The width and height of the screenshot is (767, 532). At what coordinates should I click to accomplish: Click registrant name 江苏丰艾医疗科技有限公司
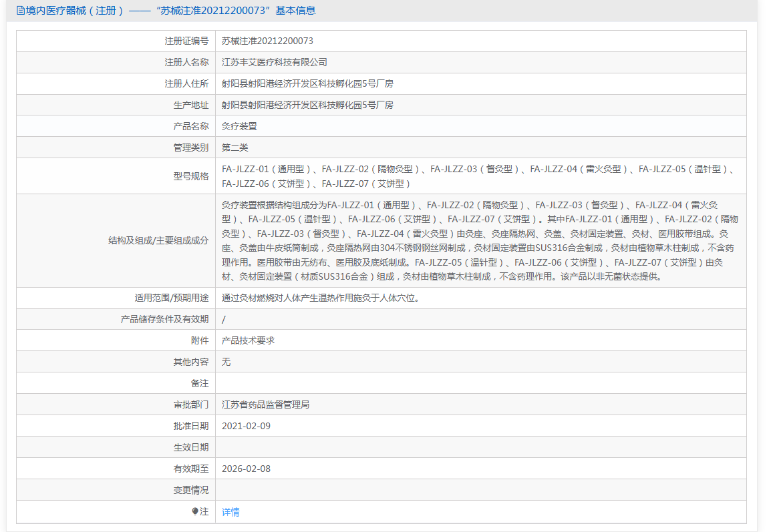[275, 62]
